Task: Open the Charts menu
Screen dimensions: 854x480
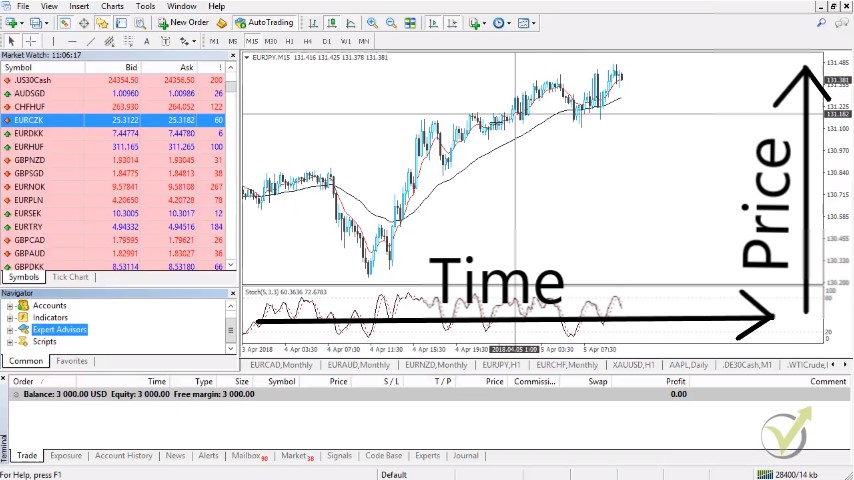Action: [x=112, y=6]
